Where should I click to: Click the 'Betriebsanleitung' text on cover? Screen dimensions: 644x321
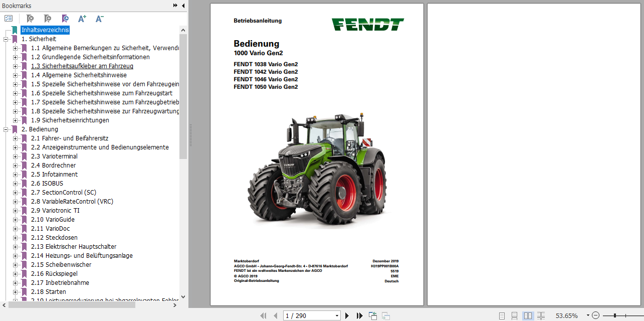(258, 21)
